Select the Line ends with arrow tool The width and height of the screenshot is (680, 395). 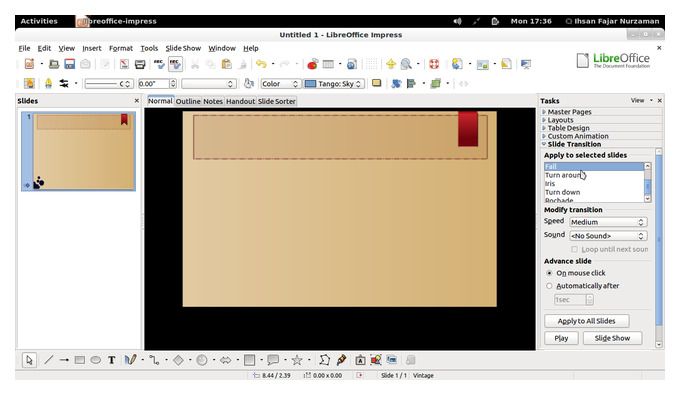(64, 360)
